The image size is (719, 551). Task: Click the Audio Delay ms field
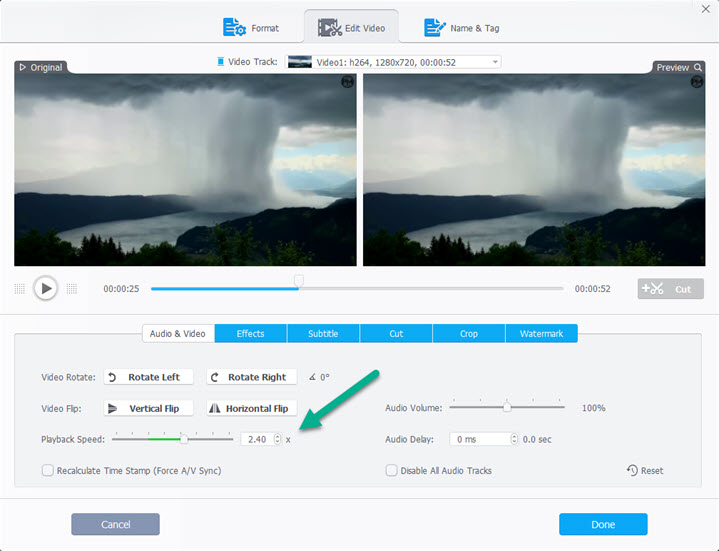tap(480, 439)
